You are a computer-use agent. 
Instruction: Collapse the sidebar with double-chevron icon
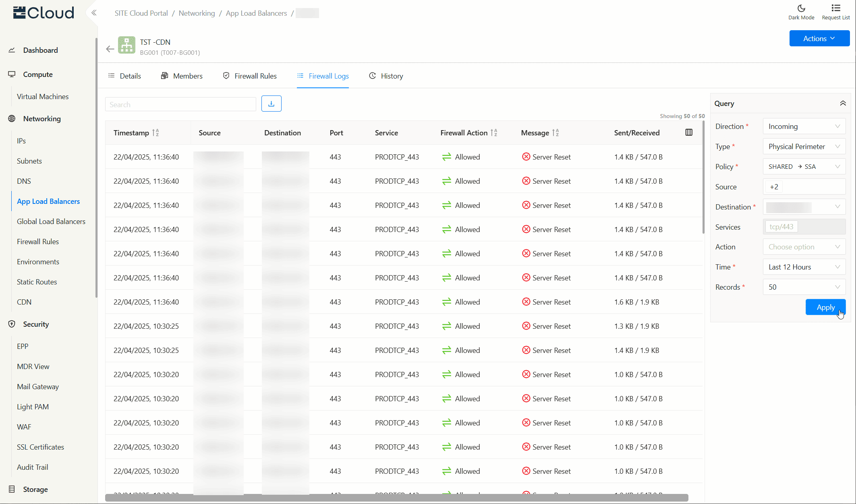click(x=94, y=13)
